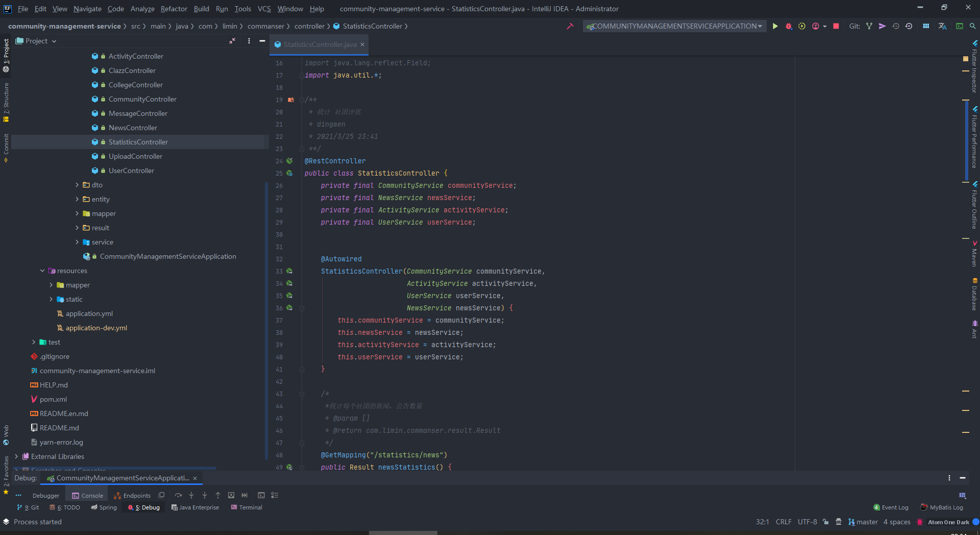Click the Run to Cursor debug icon
The height and width of the screenshot is (535, 980).
244,495
